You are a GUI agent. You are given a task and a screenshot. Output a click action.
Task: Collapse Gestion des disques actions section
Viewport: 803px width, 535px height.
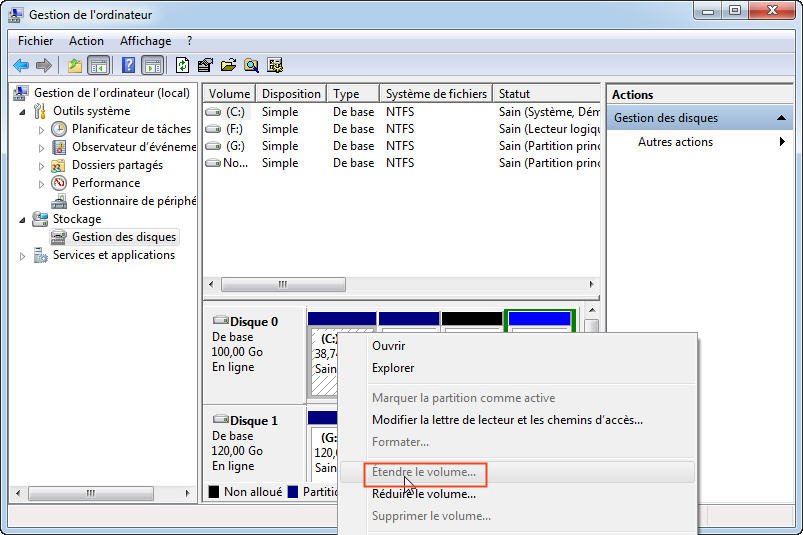click(781, 118)
